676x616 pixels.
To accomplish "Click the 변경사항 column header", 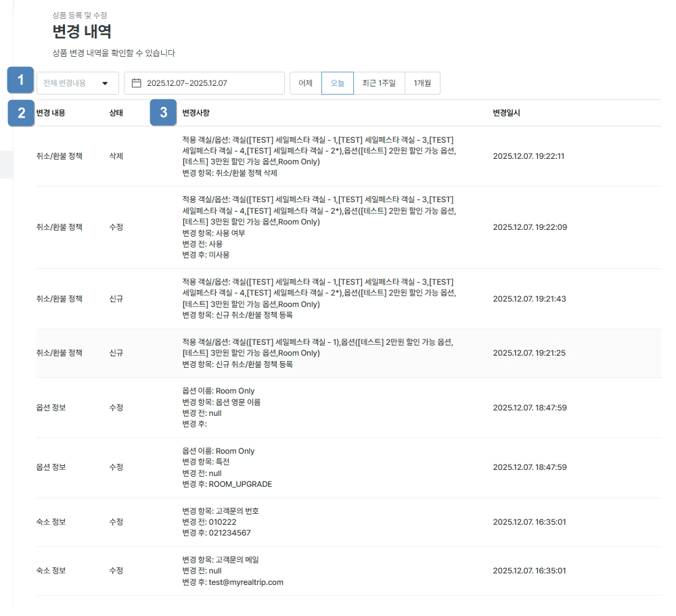I will [x=196, y=113].
